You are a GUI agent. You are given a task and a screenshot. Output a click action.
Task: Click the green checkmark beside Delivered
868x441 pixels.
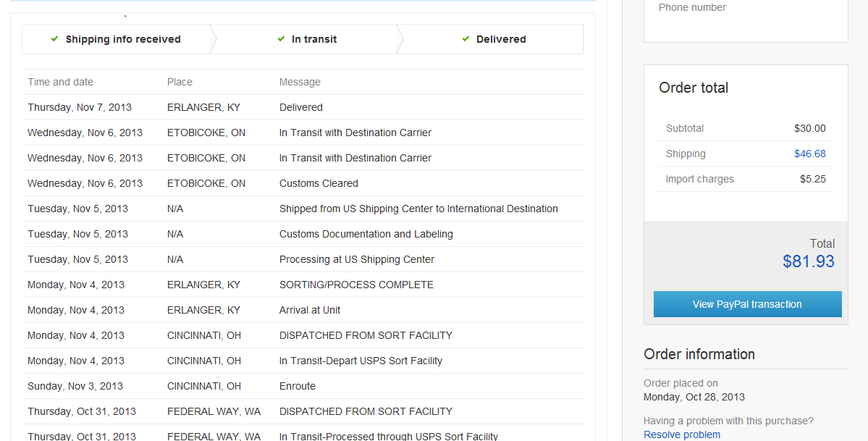click(465, 39)
